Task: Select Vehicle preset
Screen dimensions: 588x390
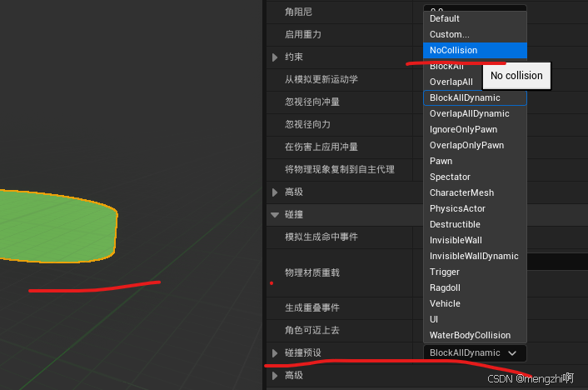Action: [x=475, y=303]
